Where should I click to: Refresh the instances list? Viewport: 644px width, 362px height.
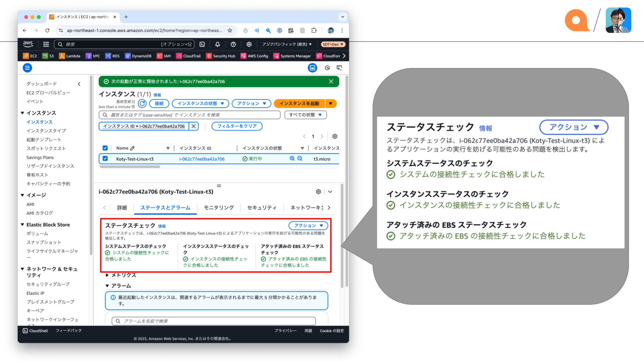pyautogui.click(x=142, y=104)
